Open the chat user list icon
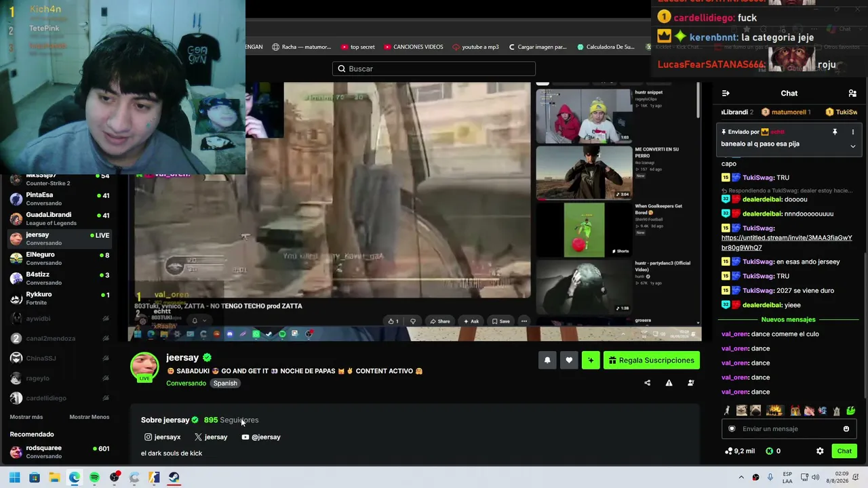This screenshot has height=488, width=868. pos(852,94)
